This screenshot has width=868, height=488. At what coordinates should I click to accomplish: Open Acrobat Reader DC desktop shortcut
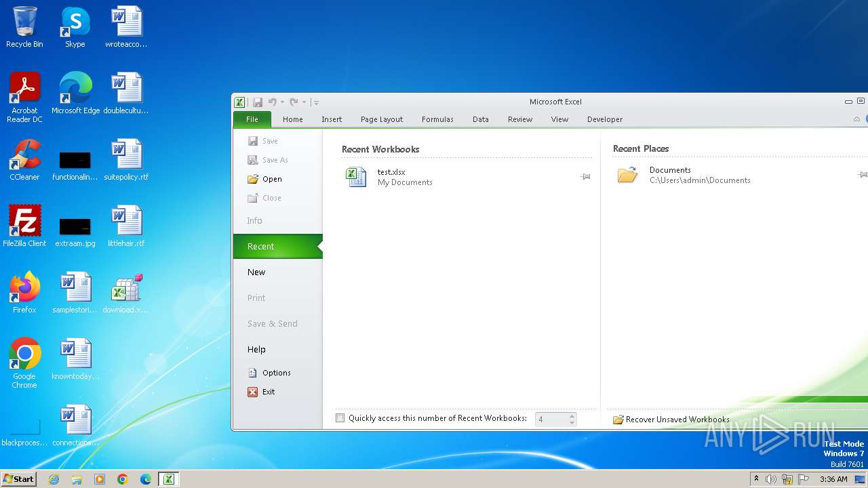24,98
